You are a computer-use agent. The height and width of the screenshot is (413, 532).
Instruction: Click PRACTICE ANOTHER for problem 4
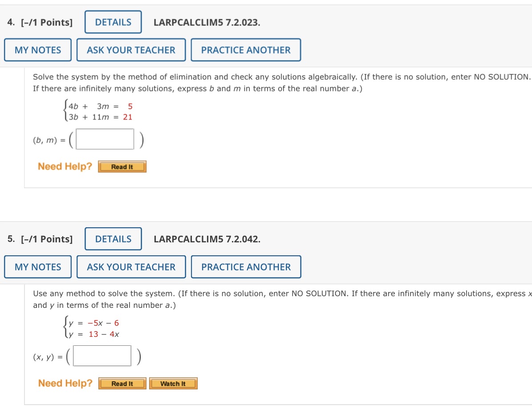pyautogui.click(x=246, y=50)
